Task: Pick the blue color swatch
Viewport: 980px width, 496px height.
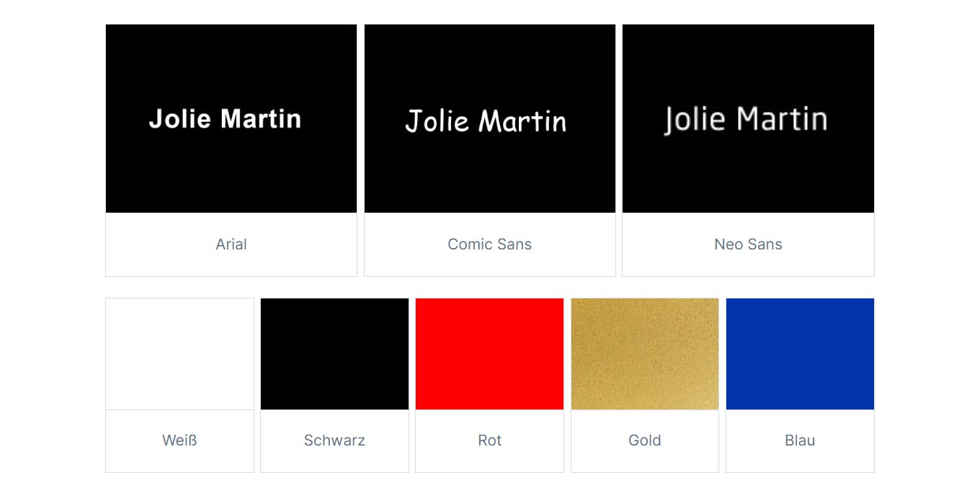Action: coord(800,354)
